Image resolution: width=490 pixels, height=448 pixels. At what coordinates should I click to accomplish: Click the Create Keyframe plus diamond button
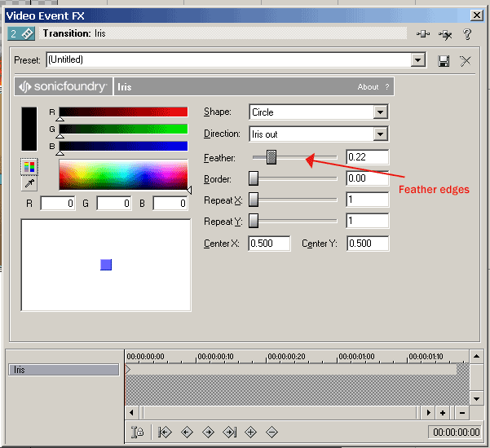251,432
